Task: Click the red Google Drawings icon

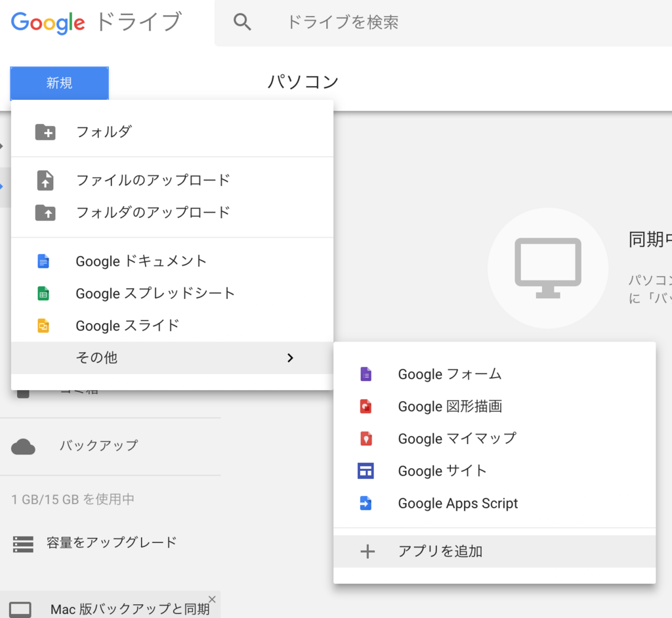Action: coord(366,406)
